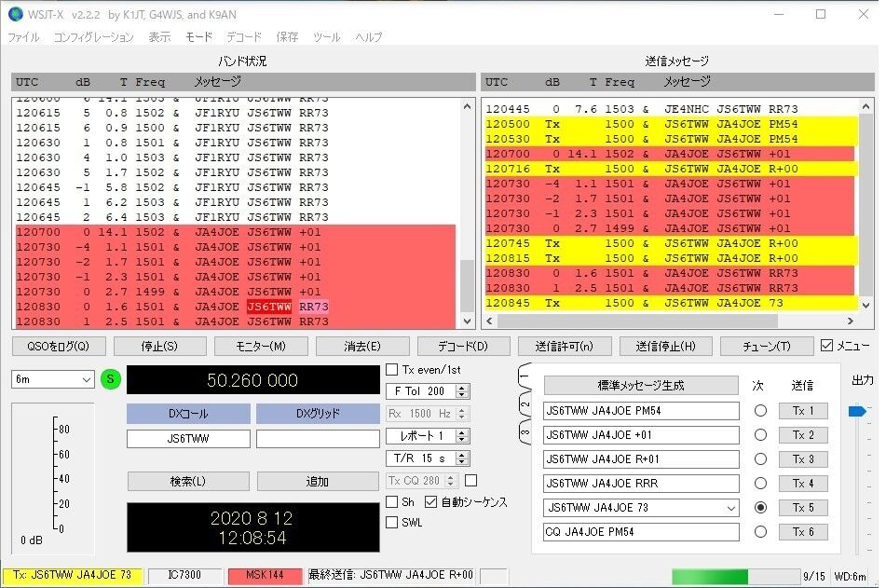Click the チューン(T) button

tap(767, 346)
